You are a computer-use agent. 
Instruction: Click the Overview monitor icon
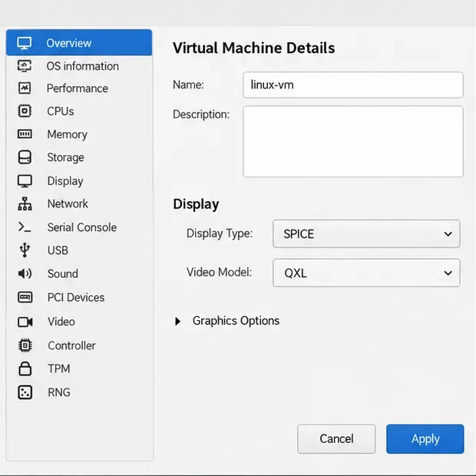(x=25, y=43)
